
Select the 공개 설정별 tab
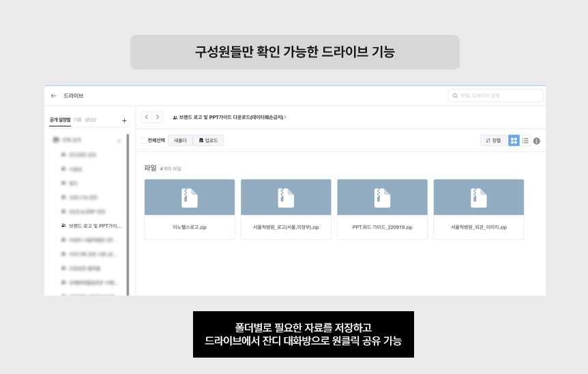[60, 119]
